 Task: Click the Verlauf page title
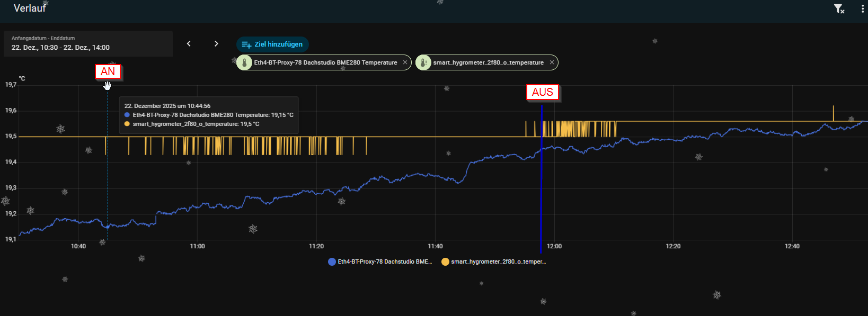[30, 8]
